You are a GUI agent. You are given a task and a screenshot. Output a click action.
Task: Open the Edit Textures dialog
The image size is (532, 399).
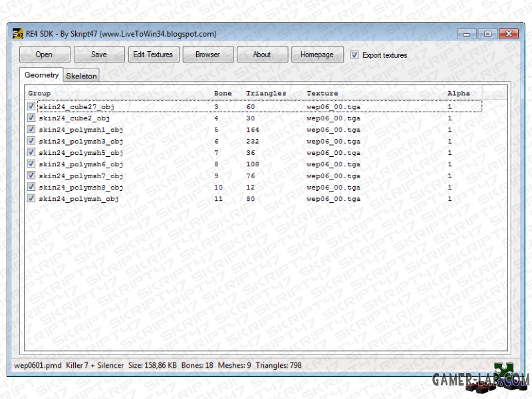(x=154, y=55)
